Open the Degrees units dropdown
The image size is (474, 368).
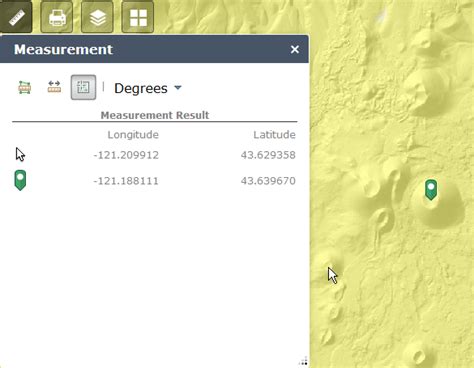click(148, 88)
